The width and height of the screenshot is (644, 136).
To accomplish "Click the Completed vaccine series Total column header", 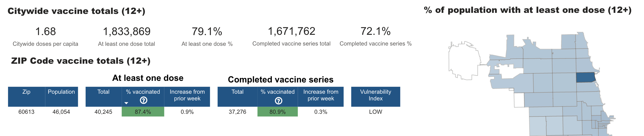I will click(x=237, y=92).
